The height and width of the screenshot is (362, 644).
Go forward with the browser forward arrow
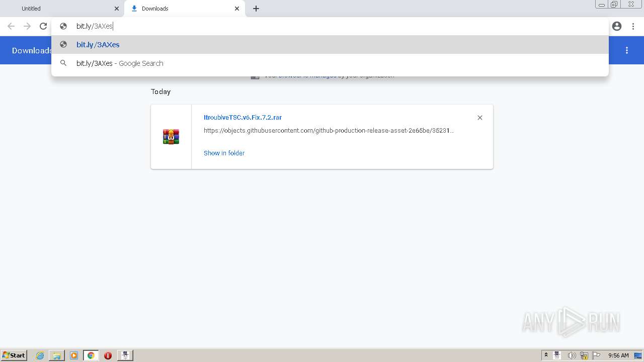pos(27,26)
